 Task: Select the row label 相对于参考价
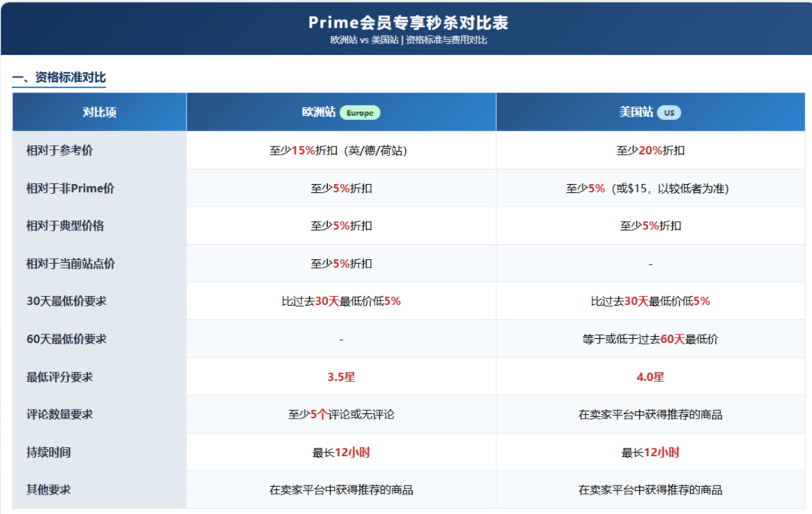tap(59, 150)
